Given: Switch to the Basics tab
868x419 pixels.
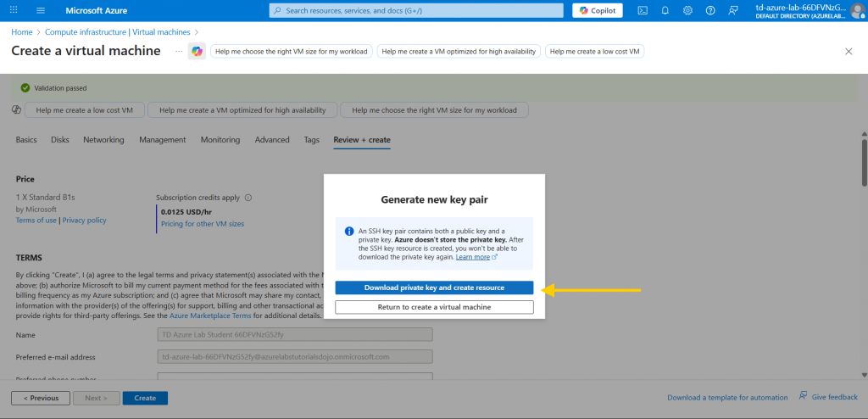Looking at the screenshot, I should click(x=26, y=140).
